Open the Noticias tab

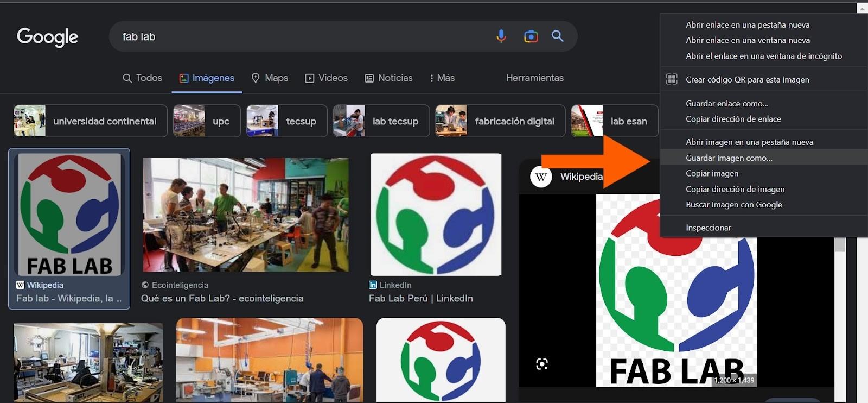point(388,78)
